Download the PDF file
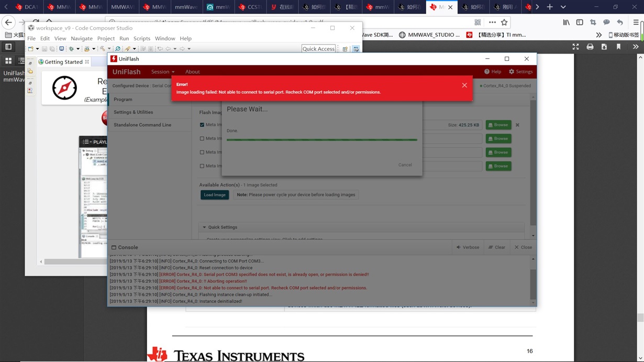Viewport: 644px width, 362px height. (604, 47)
